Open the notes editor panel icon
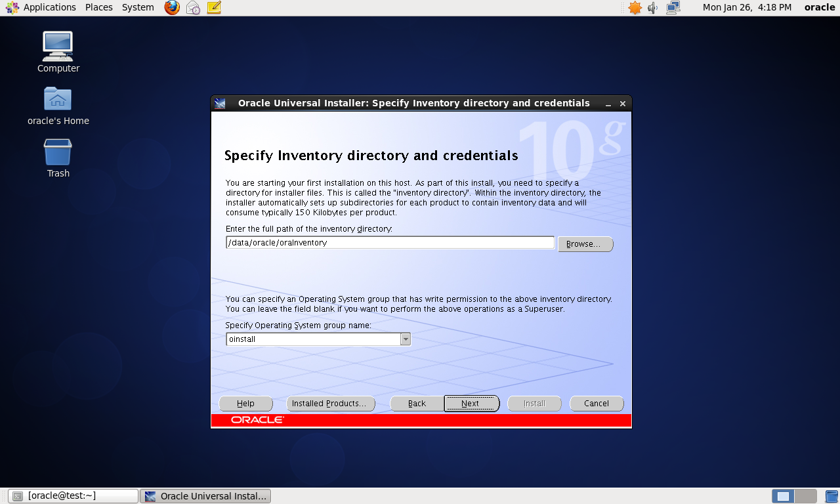Screen dimensions: 840x504 [x=214, y=8]
